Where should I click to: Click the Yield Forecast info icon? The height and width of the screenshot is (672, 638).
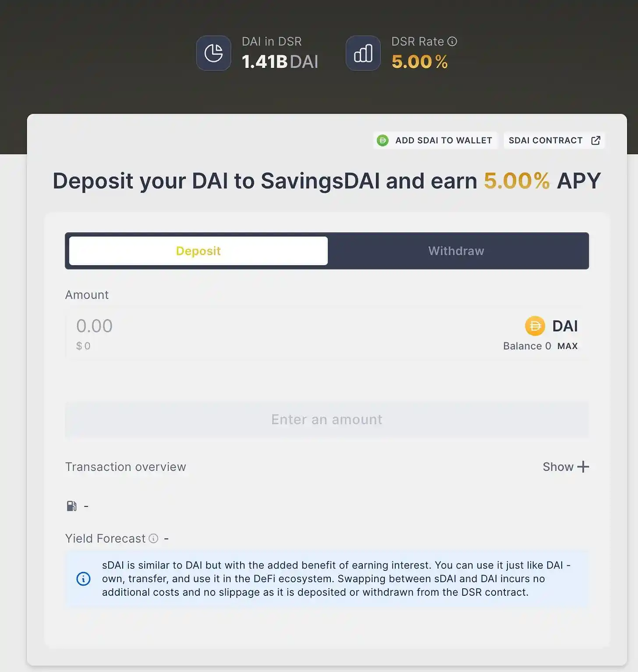153,538
